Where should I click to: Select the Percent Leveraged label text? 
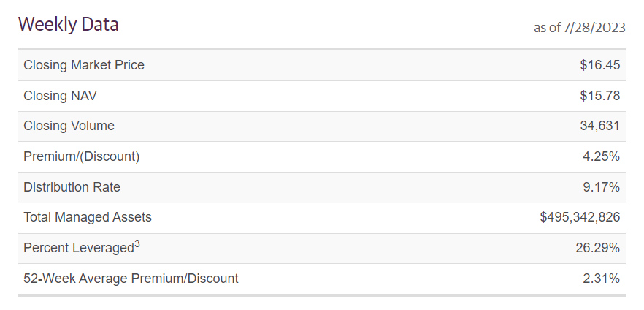tap(77, 249)
